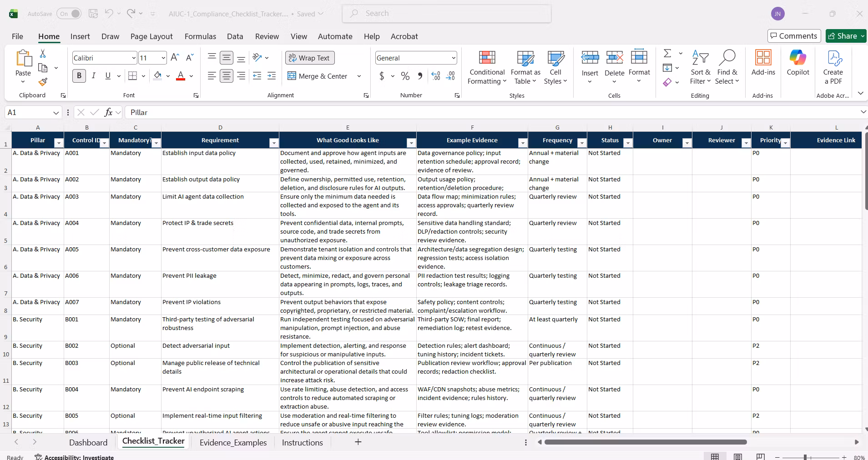Align text right in the cell

point(241,76)
